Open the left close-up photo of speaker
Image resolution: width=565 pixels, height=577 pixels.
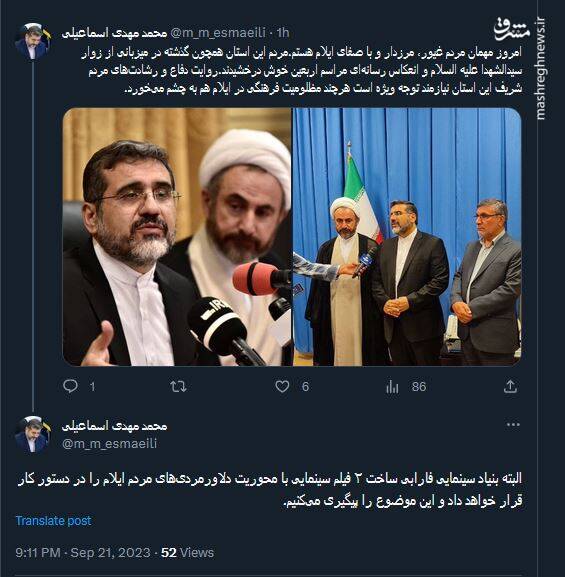(177, 237)
